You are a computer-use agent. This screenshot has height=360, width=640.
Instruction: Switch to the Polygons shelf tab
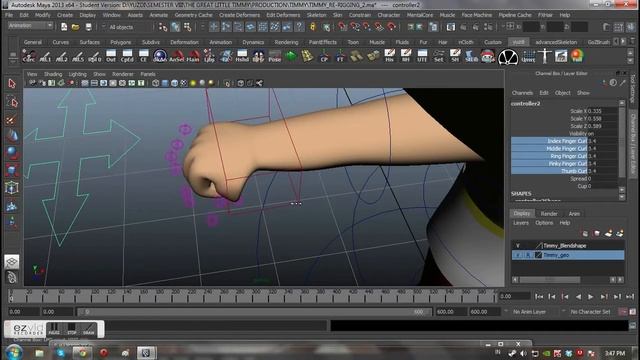pos(121,42)
